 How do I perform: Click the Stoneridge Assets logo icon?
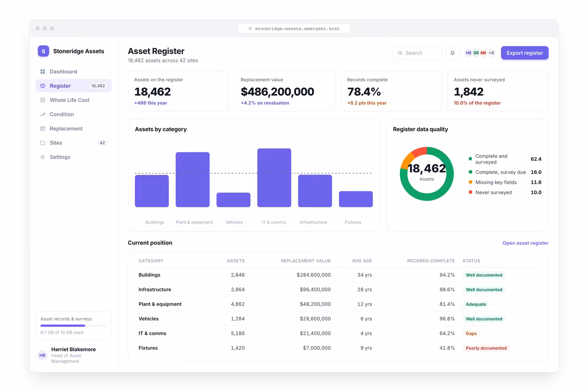pos(44,51)
